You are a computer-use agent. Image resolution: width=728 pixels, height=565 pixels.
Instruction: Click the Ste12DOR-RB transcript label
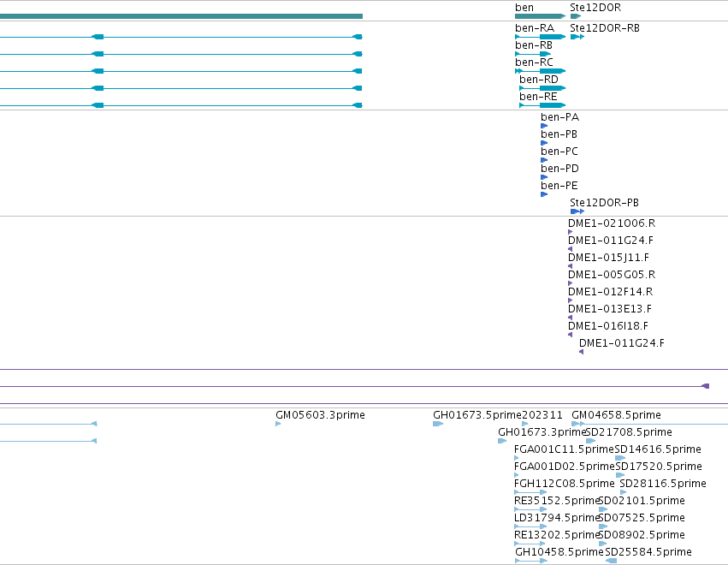click(605, 28)
